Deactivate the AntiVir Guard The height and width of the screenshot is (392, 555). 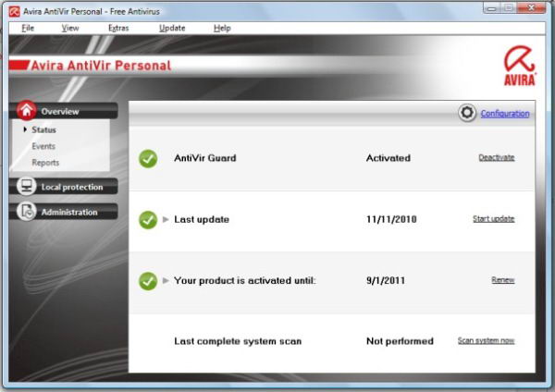pyautogui.click(x=496, y=158)
